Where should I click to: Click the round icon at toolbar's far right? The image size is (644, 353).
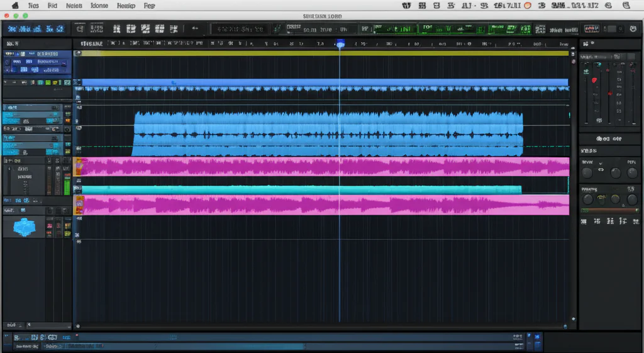(633, 29)
